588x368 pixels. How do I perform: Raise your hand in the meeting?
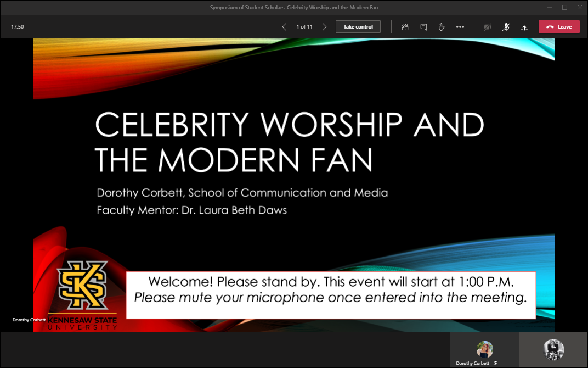pyautogui.click(x=442, y=27)
